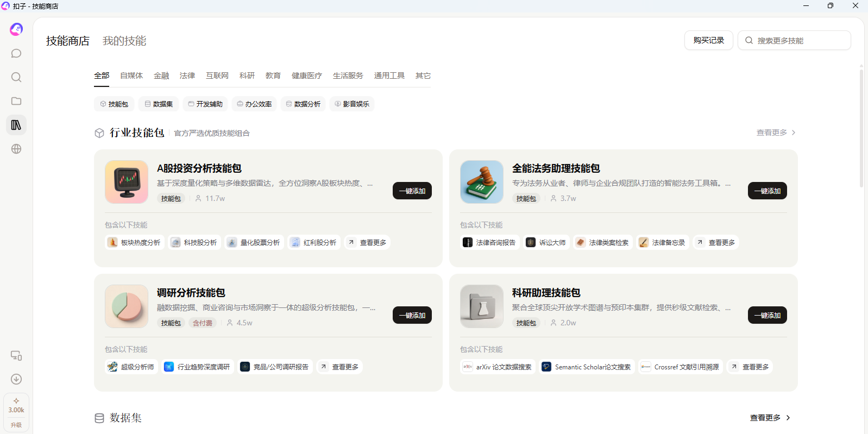Screen dimensions: 868x434
Task: Add A股投资分析技能包 with 一键添加
Action: coord(412,191)
